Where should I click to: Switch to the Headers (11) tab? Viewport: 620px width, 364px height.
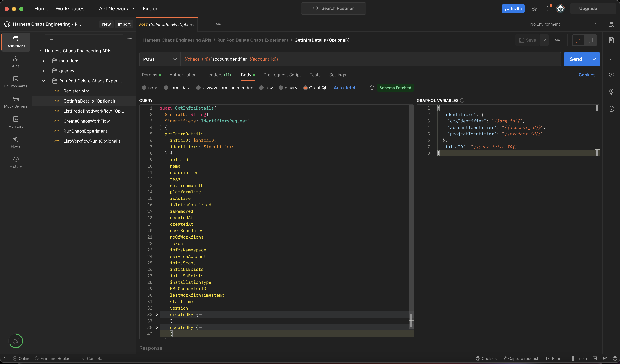point(218,75)
